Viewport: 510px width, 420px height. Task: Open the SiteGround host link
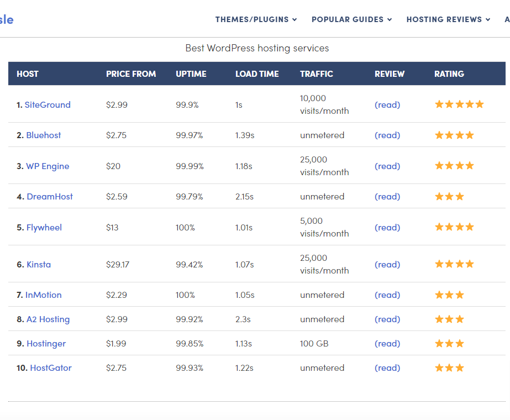(x=48, y=105)
